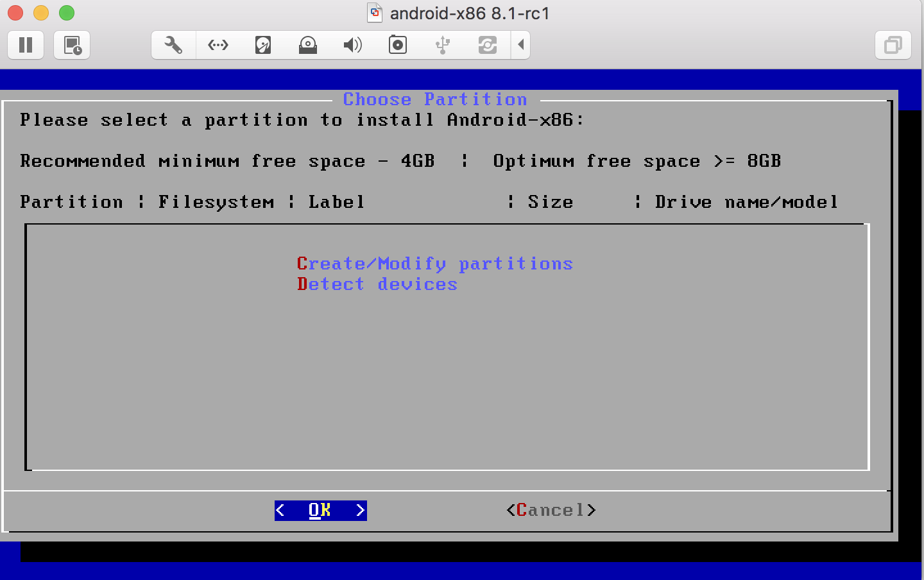Screen dimensions: 924x580
Task: Click the document proxy icon in titlebar
Action: click(374, 13)
